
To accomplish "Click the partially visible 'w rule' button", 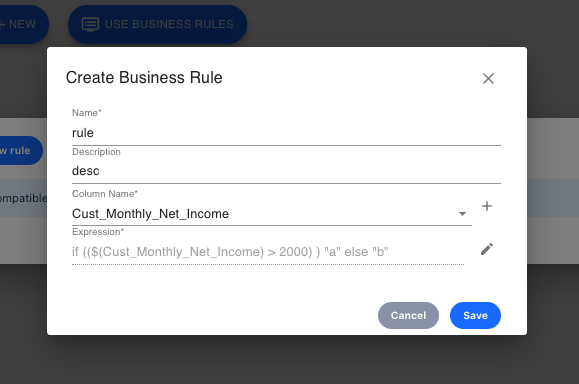I will [21, 150].
